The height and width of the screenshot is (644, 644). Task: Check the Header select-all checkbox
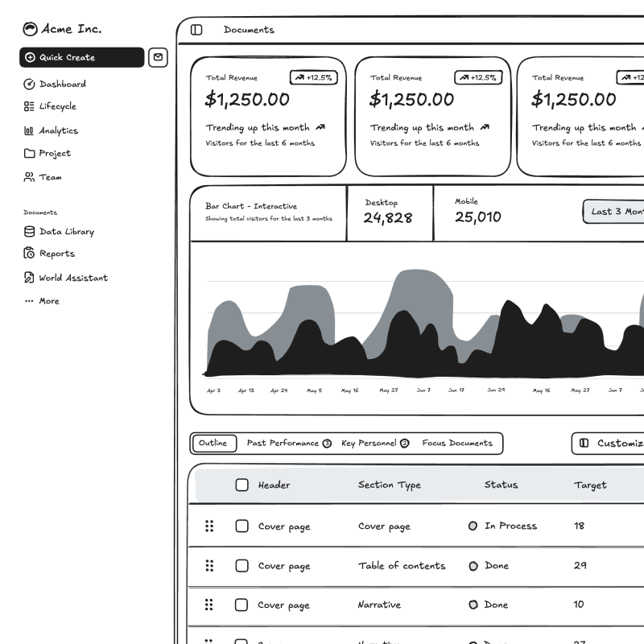pyautogui.click(x=242, y=485)
